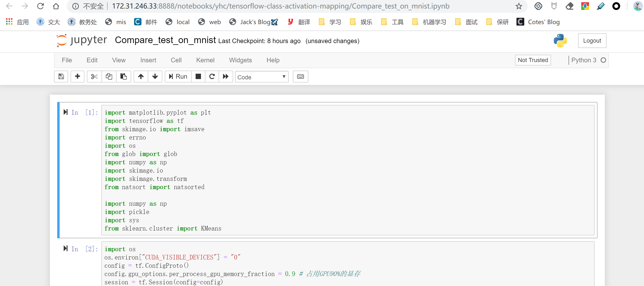The height and width of the screenshot is (286, 644).
Task: Click into cell 2 code editor
Action: (348, 264)
